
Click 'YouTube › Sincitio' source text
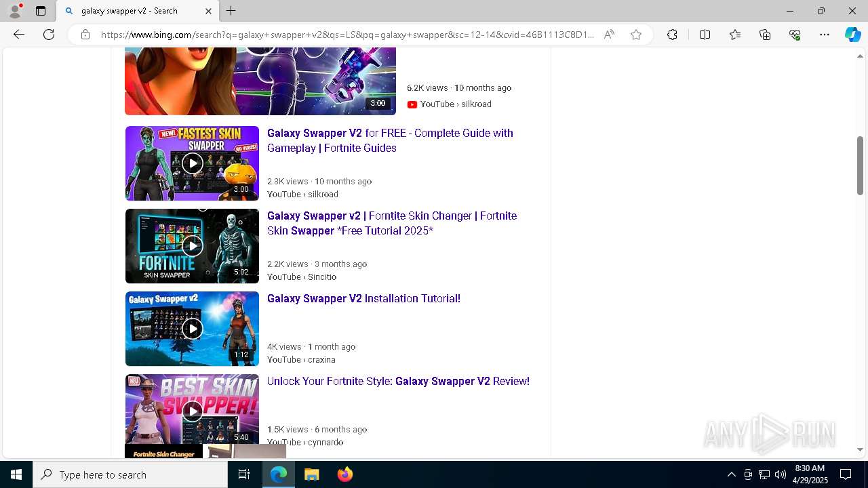[x=302, y=277]
